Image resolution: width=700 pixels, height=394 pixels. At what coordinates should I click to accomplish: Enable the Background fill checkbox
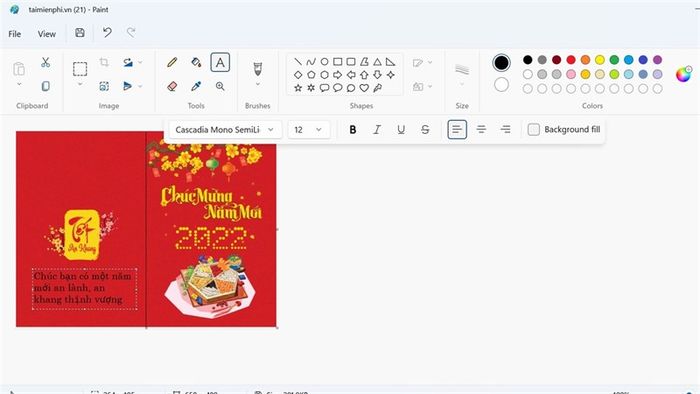[x=533, y=129]
